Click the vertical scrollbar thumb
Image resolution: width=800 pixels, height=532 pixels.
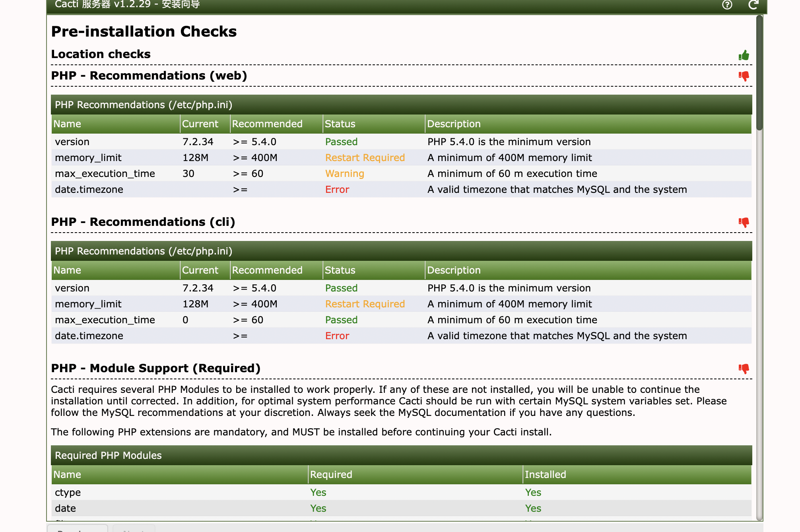coord(759,73)
